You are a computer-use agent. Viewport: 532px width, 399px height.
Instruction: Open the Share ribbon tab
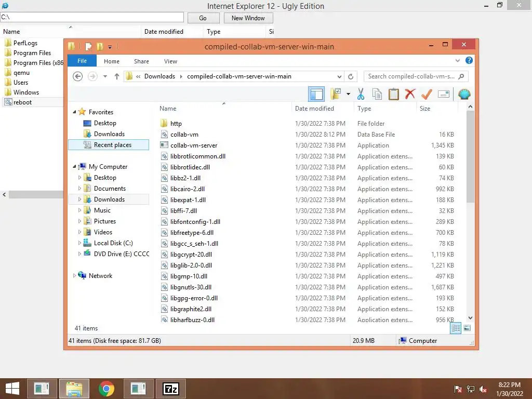pos(141,61)
